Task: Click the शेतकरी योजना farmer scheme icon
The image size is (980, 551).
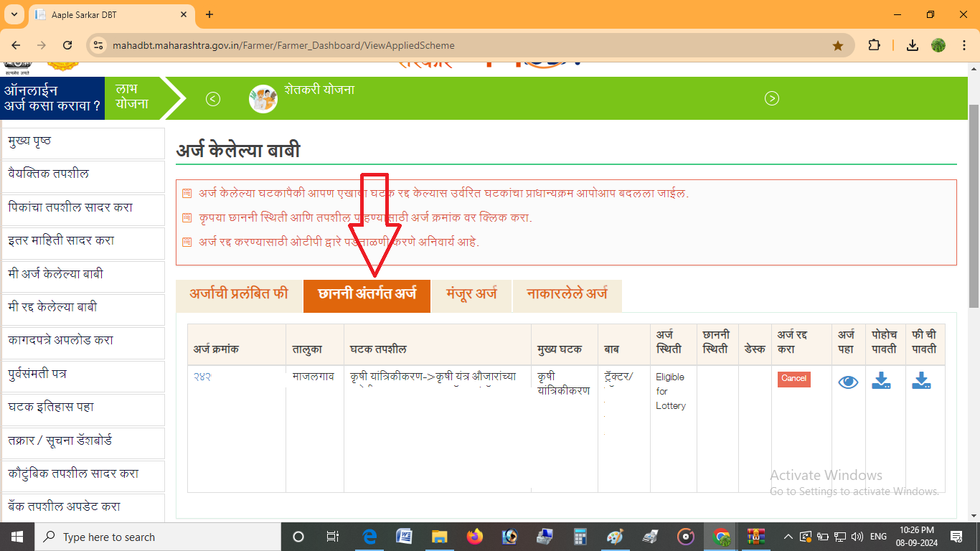Action: click(x=263, y=98)
